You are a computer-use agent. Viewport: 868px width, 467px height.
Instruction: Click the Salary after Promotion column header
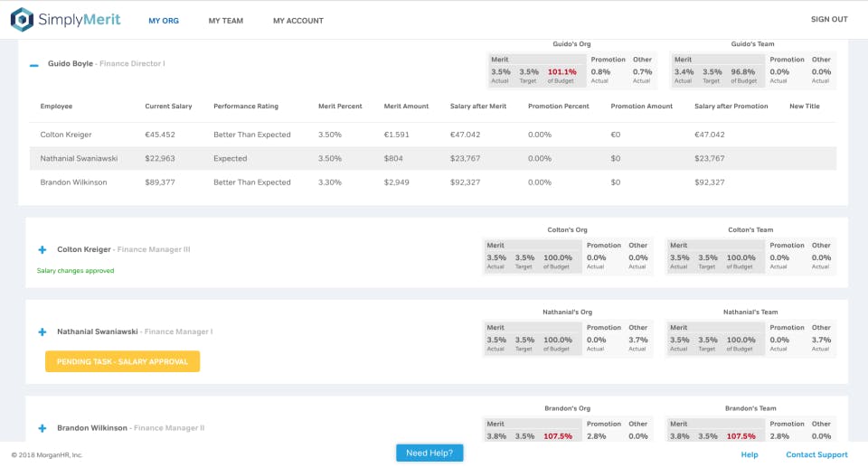[731, 107]
